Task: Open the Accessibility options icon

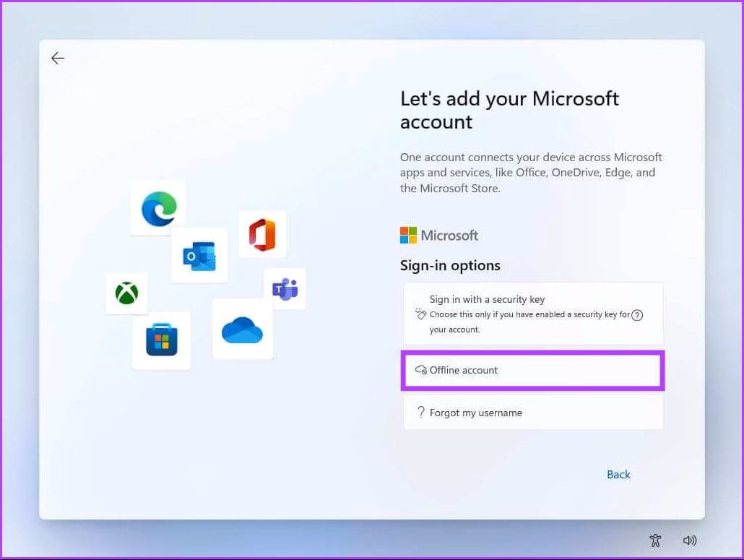Action: tap(655, 540)
